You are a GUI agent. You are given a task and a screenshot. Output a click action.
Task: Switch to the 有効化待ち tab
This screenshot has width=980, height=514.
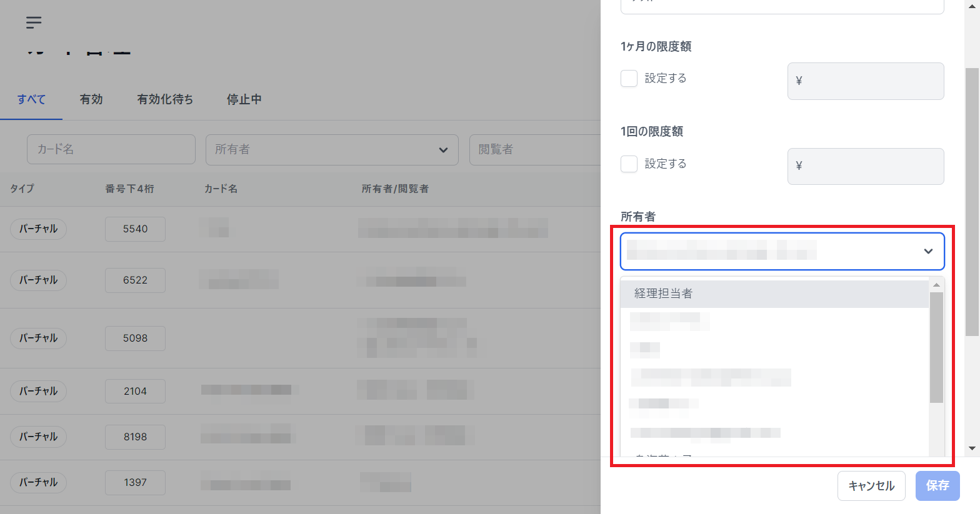pos(165,99)
